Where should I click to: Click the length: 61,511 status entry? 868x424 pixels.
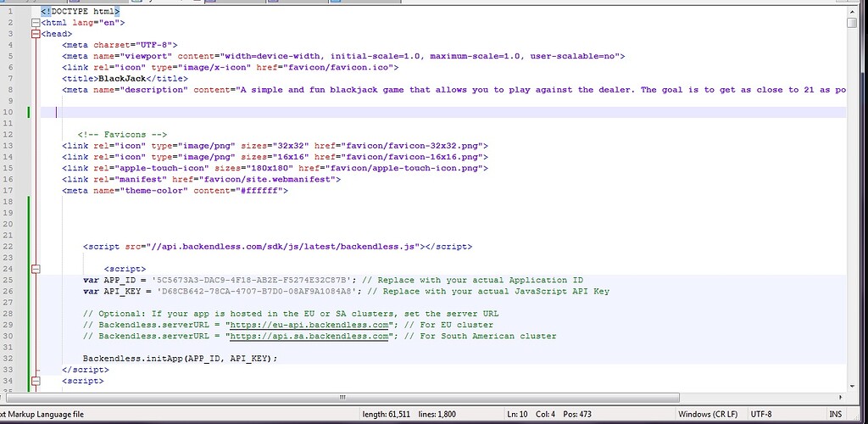[x=387, y=414]
